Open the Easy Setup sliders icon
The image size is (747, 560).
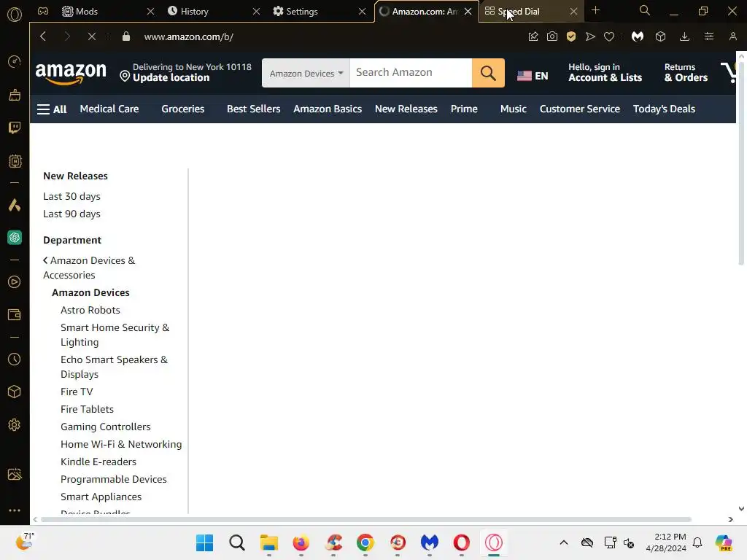pos(709,36)
